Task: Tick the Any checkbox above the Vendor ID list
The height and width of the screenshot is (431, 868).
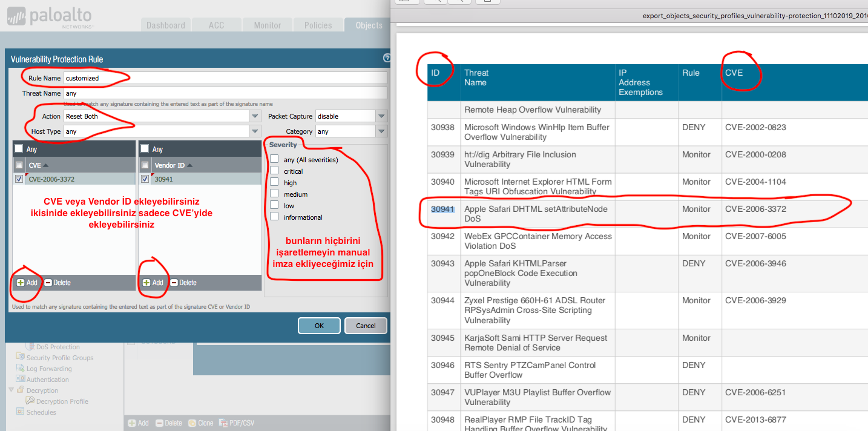Action: click(145, 149)
